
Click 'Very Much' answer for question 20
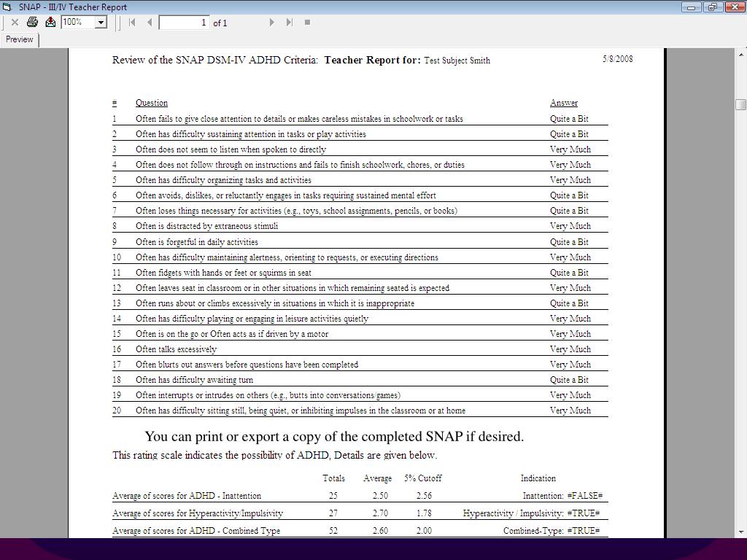coord(570,411)
